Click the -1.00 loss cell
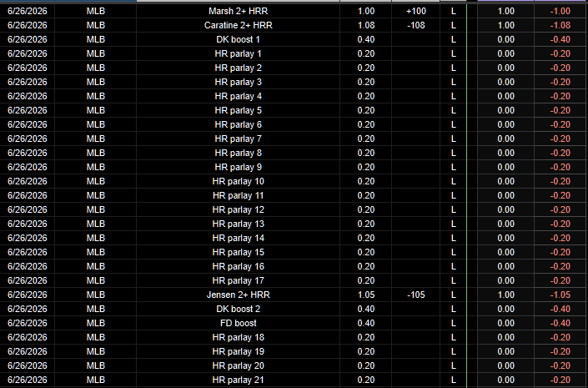Screen dimensions: 588x388 click(560, 11)
